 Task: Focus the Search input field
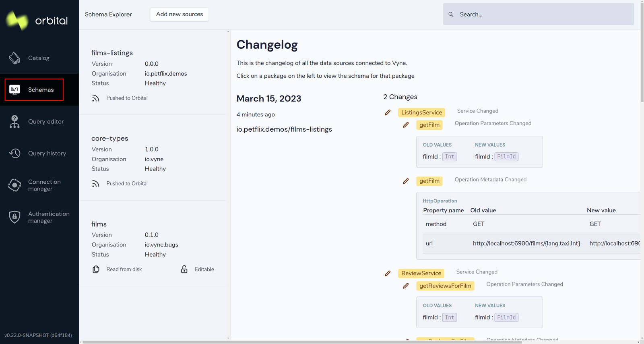[539, 14]
